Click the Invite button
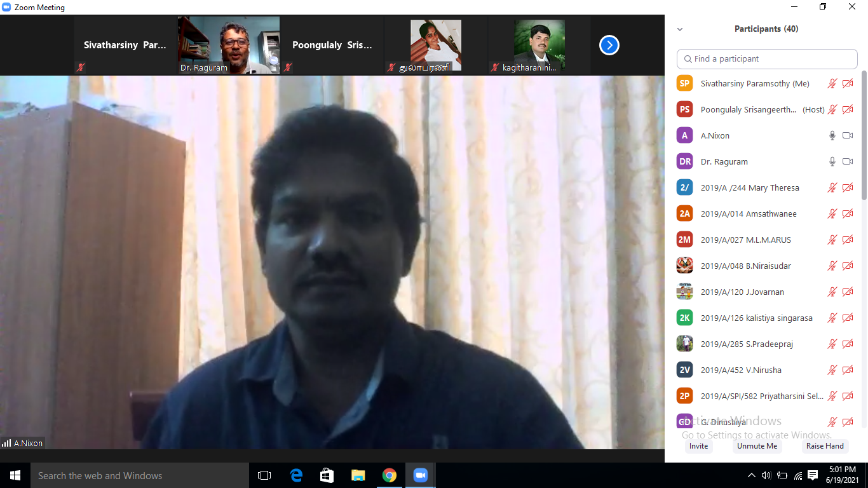 coord(698,446)
